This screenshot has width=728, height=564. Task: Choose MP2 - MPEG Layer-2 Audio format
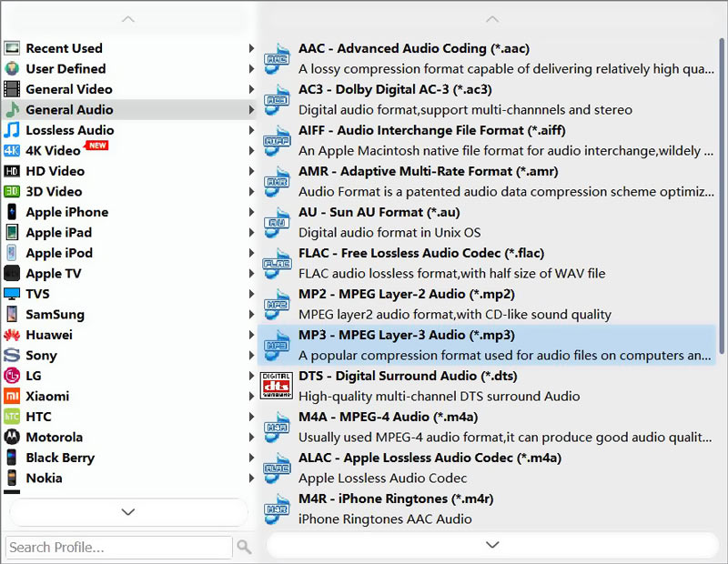pos(487,304)
